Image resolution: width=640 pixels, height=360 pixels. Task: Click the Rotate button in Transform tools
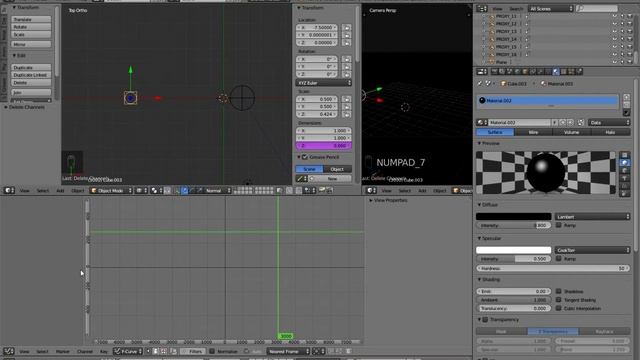31,27
